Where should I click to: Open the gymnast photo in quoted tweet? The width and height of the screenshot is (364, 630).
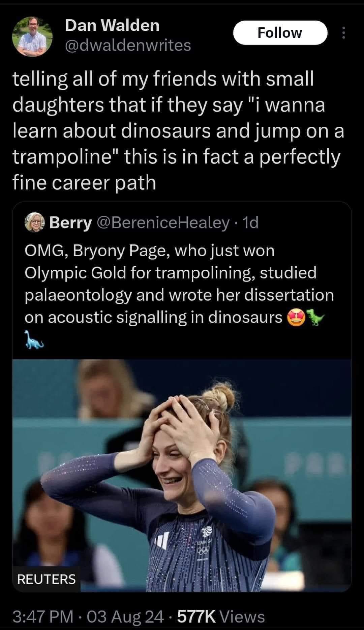(x=182, y=472)
